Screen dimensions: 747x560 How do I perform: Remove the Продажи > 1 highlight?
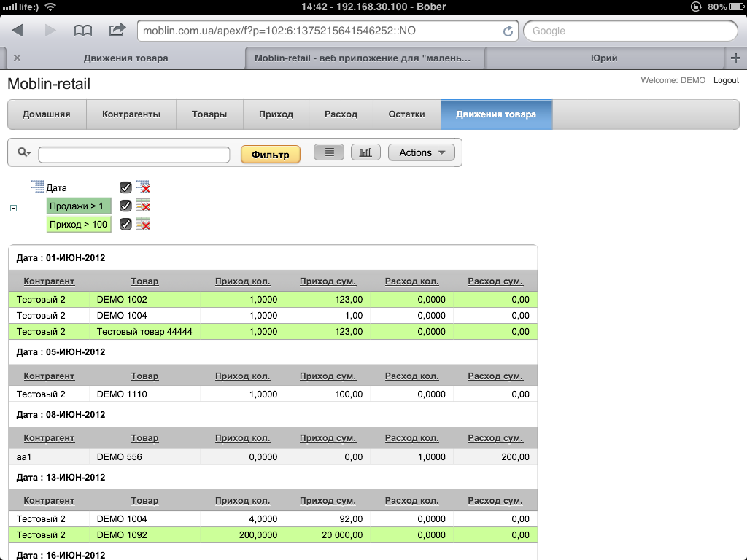[143, 205]
